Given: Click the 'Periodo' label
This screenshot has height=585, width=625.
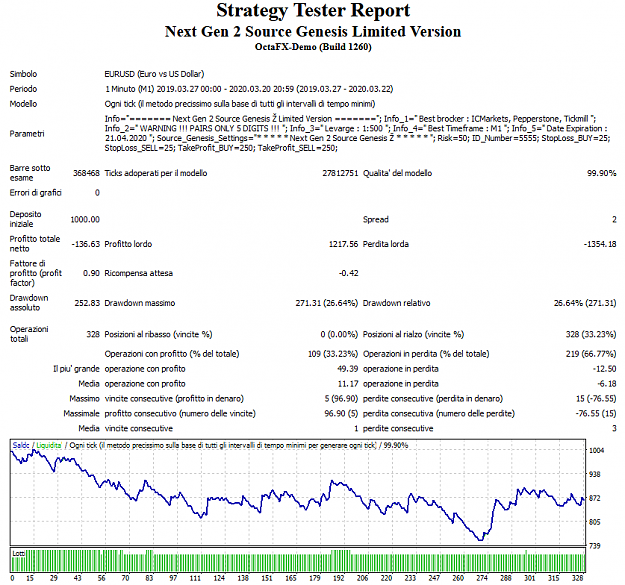Looking at the screenshot, I should [23, 89].
